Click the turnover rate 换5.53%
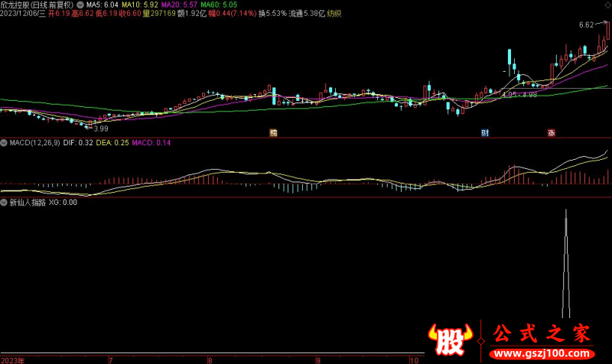The width and height of the screenshot is (612, 364). coord(272,13)
